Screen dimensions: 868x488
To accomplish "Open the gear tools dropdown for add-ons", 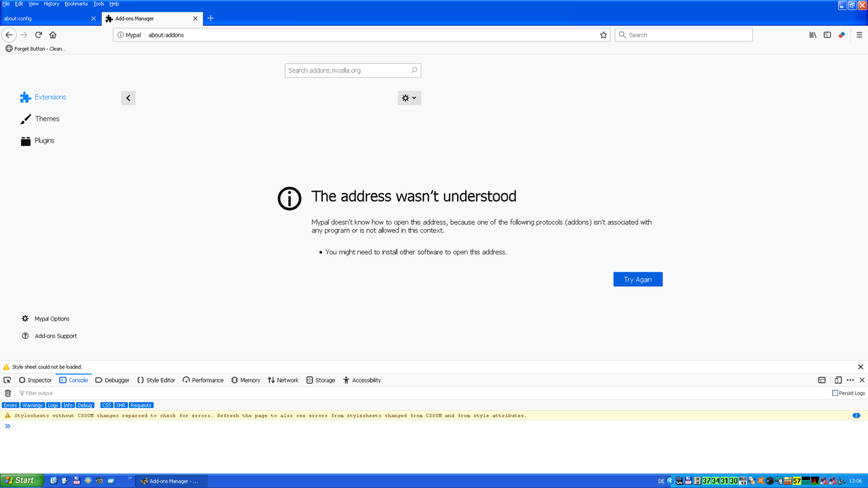I will click(409, 98).
